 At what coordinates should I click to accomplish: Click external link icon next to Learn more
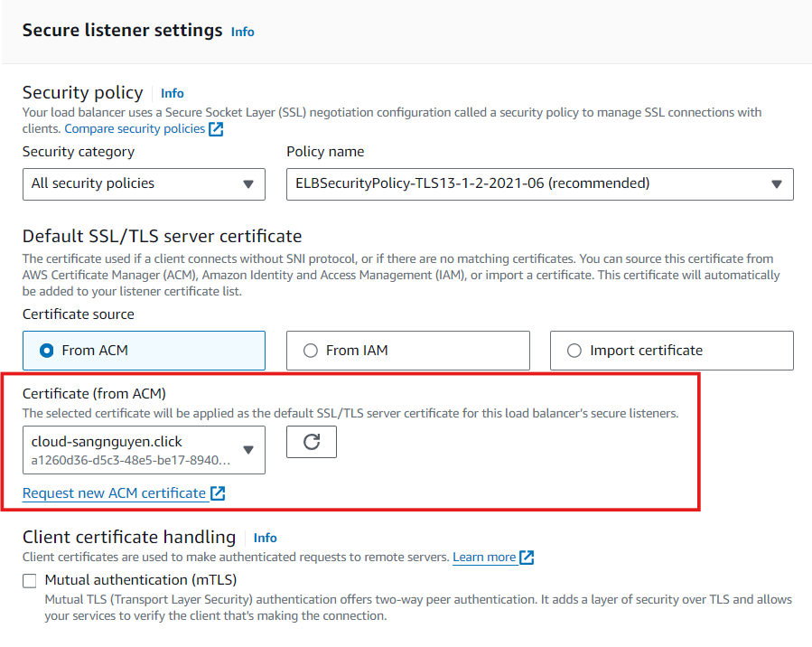click(x=527, y=558)
